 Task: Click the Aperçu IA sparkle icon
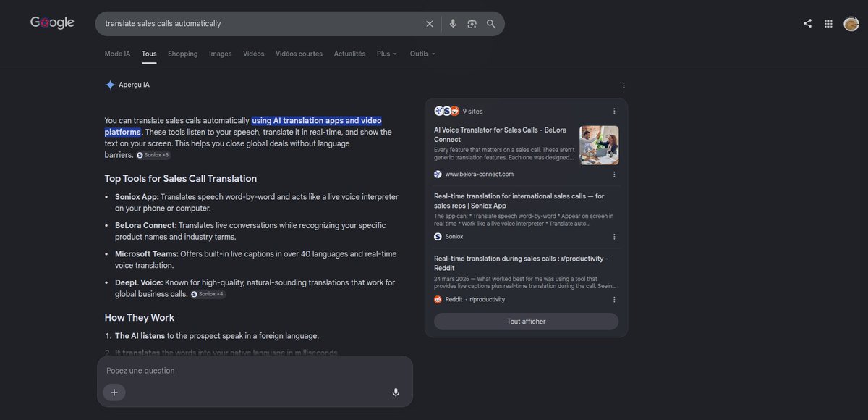[x=110, y=85]
